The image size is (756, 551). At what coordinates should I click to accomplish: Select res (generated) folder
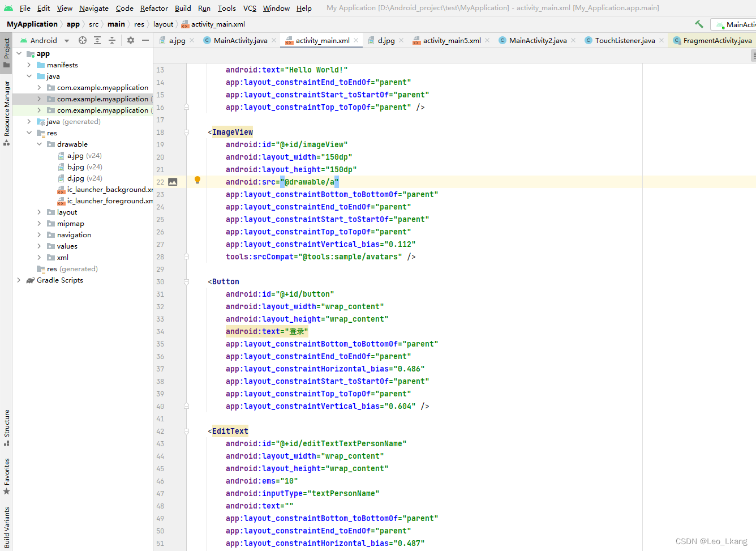tap(67, 268)
